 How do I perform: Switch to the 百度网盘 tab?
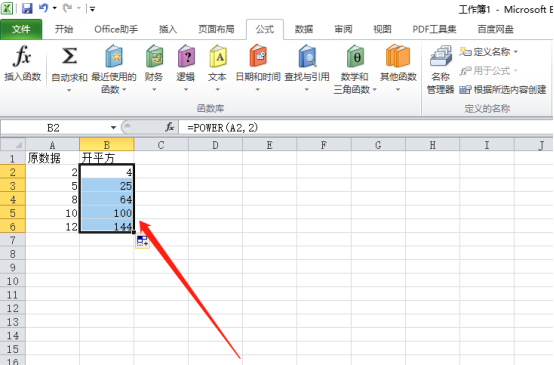[495, 29]
